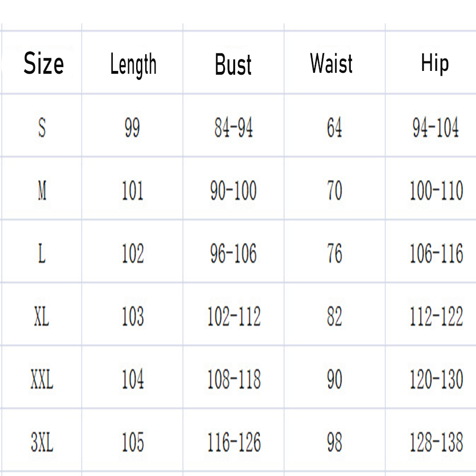Select the XXL size cell
Viewport: 476px width, 476px height.
coord(41,380)
